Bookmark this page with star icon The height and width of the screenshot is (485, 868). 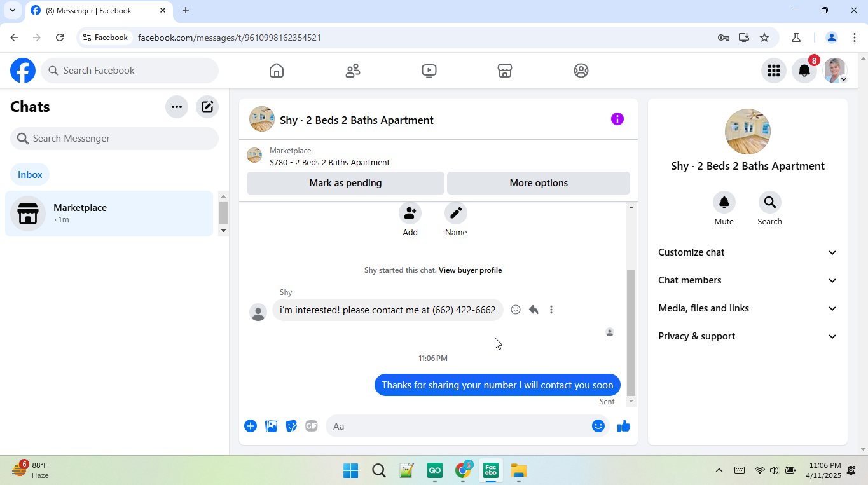coord(764,38)
